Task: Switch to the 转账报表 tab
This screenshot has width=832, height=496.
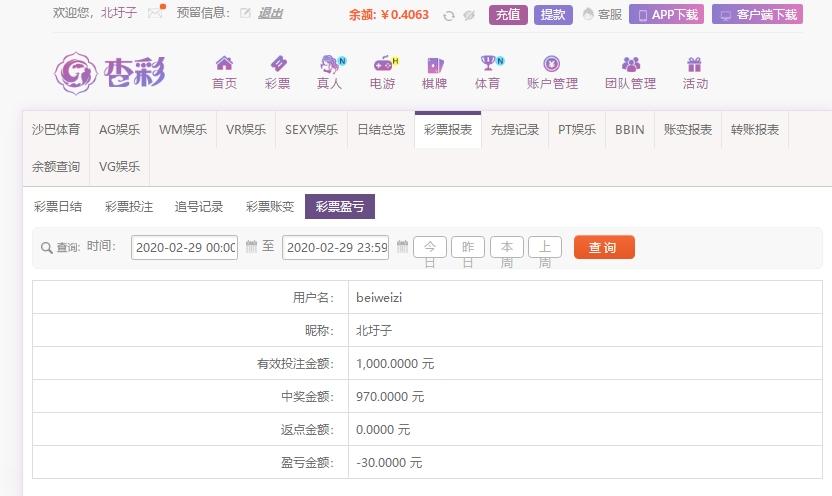Action: pyautogui.click(x=755, y=129)
